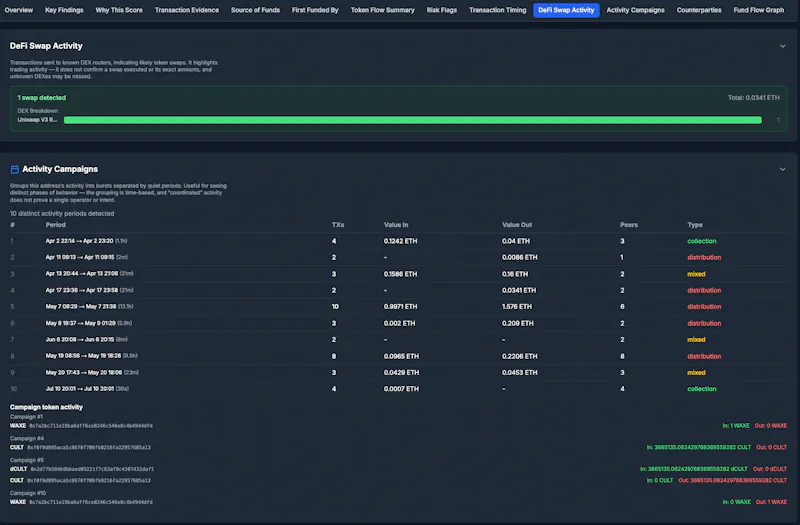Click the Peers column header
The width and height of the screenshot is (800, 525).
point(629,224)
